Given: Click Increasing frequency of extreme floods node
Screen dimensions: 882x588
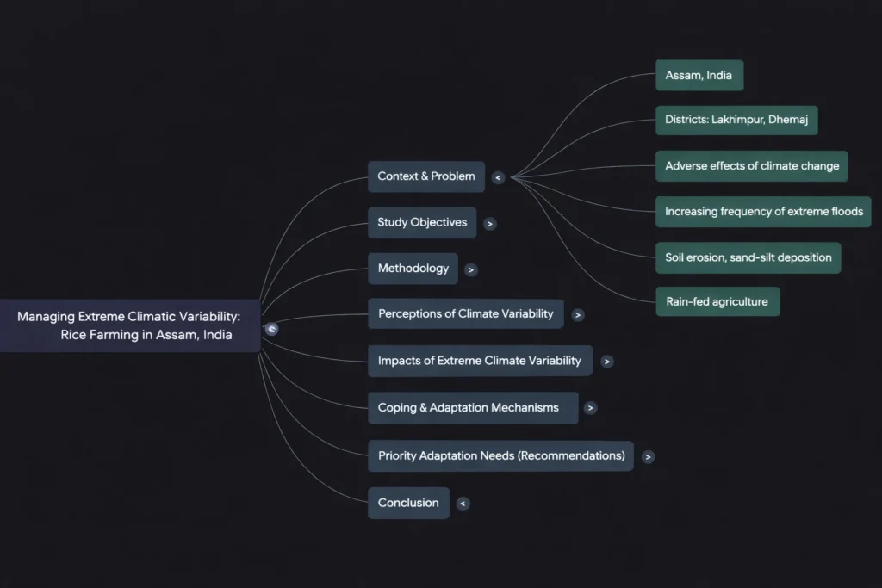Looking at the screenshot, I should [763, 212].
